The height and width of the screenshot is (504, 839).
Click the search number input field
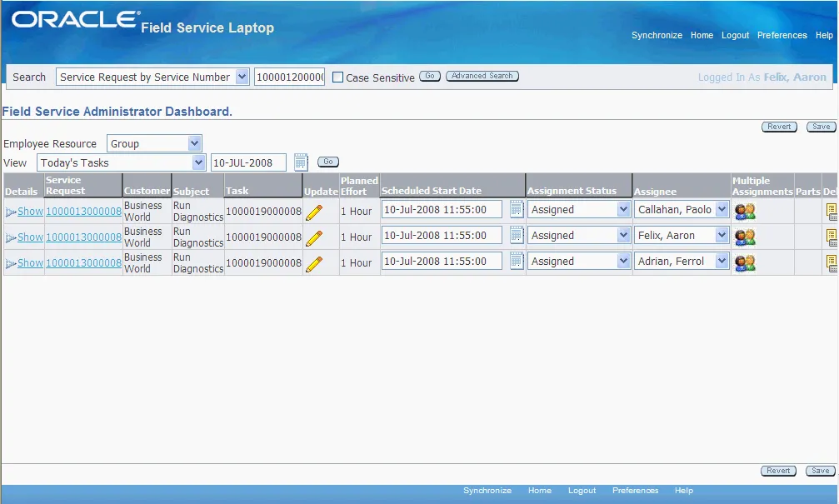pos(289,77)
